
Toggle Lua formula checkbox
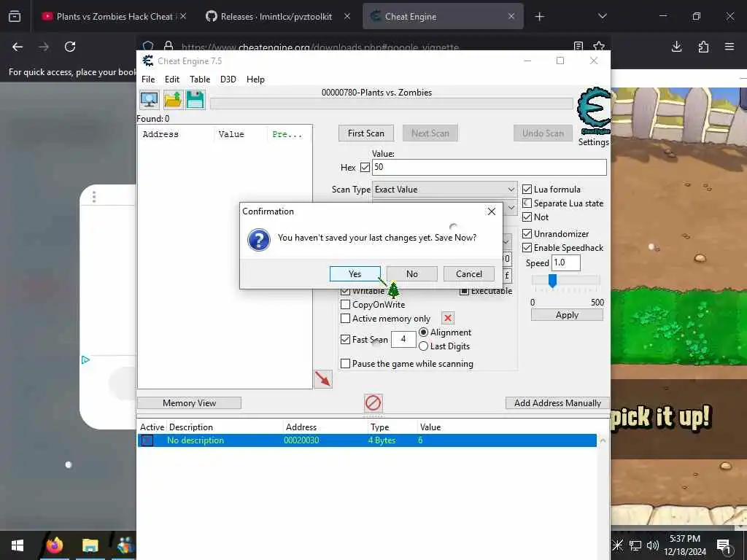[x=527, y=189]
